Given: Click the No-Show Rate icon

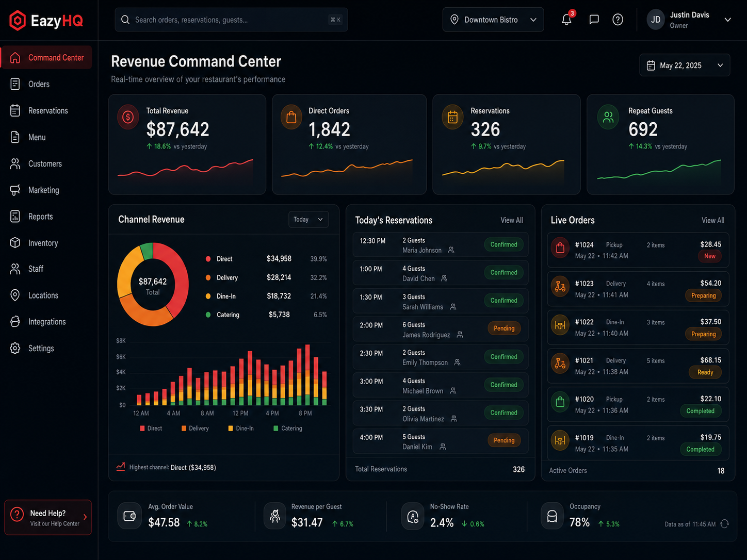Looking at the screenshot, I should click(413, 516).
